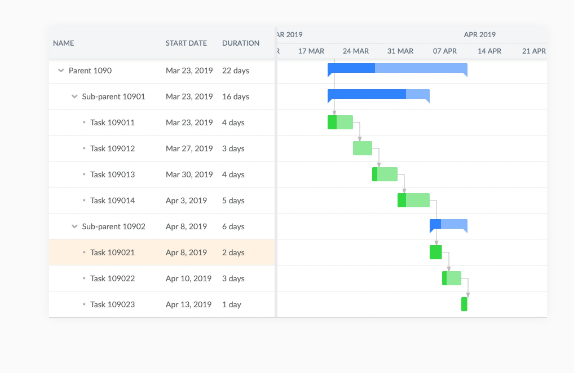Select the Task 109023 row name
The image size is (574, 373).
pos(113,305)
